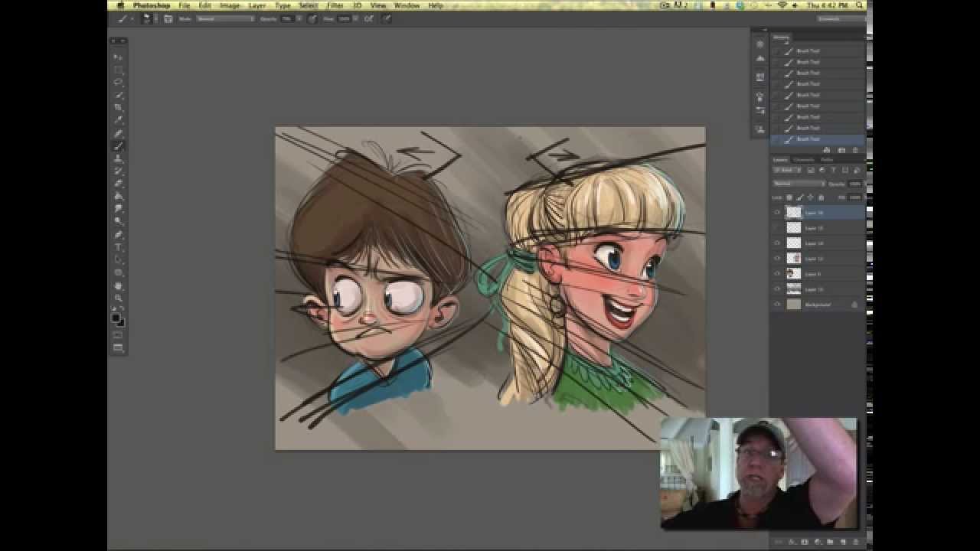Select the Eyedropper tool
Image resolution: width=980 pixels, height=551 pixels.
pos(119,120)
